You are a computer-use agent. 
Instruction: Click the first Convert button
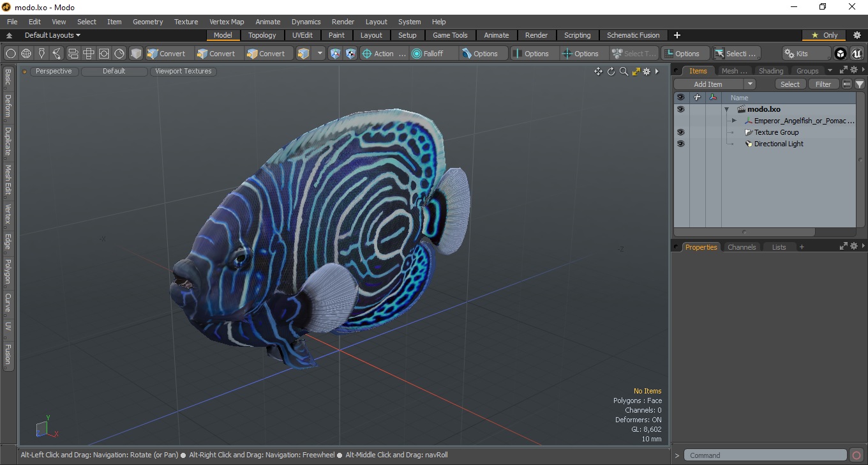click(168, 54)
